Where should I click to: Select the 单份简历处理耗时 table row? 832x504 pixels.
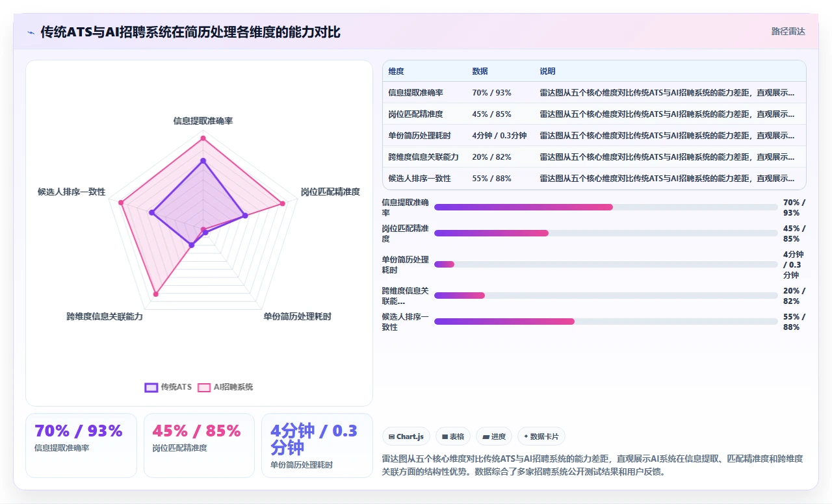[594, 135]
